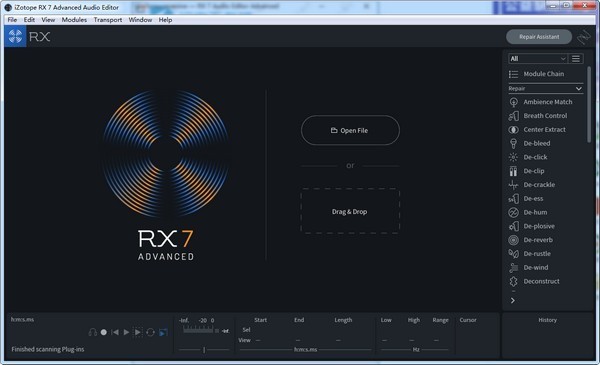Click the Finished scanning Plug-ins status text
This screenshot has width=600, height=365.
click(48, 349)
